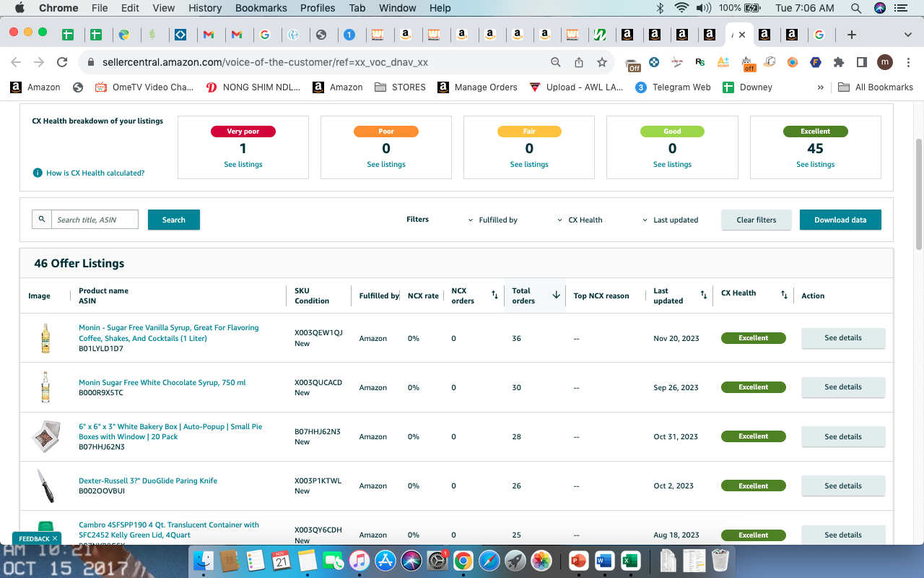The height and width of the screenshot is (578, 924).
Task: See details for White Bakery Box listing
Action: (843, 436)
